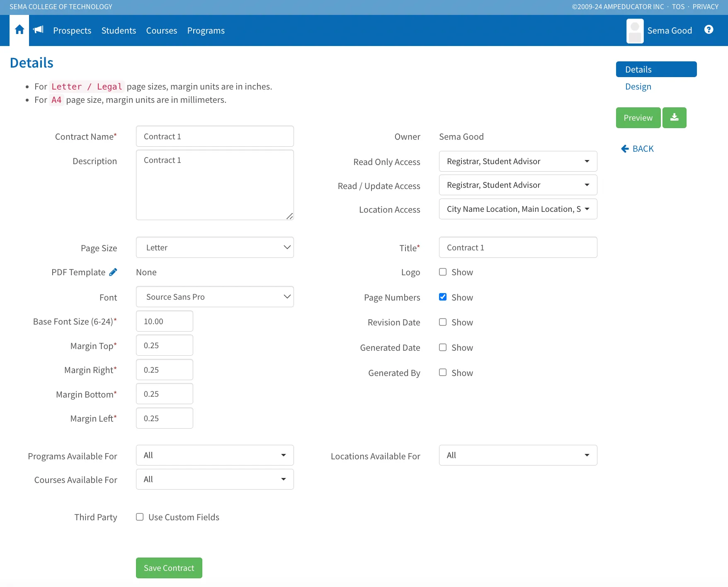
Task: Expand the Read Only Access dropdown
Action: click(518, 161)
